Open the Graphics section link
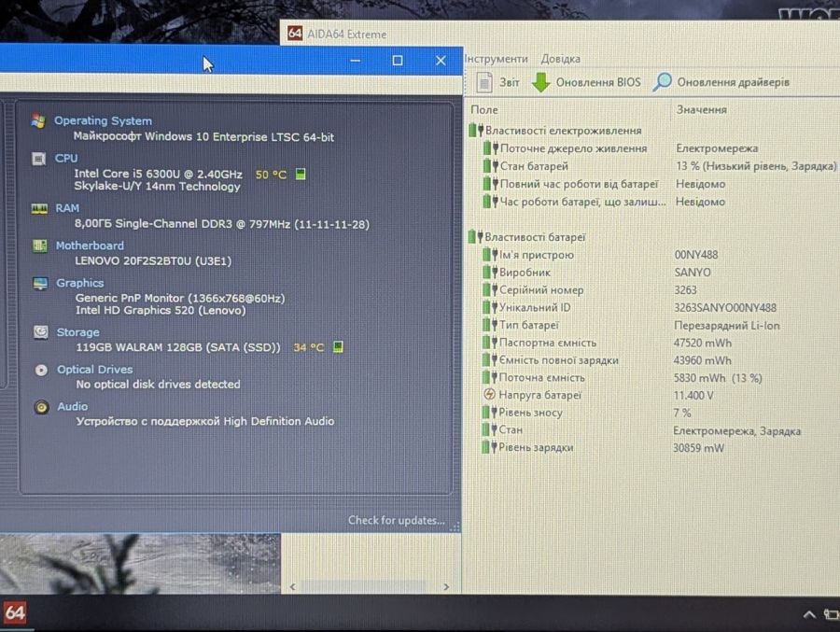 (80, 283)
